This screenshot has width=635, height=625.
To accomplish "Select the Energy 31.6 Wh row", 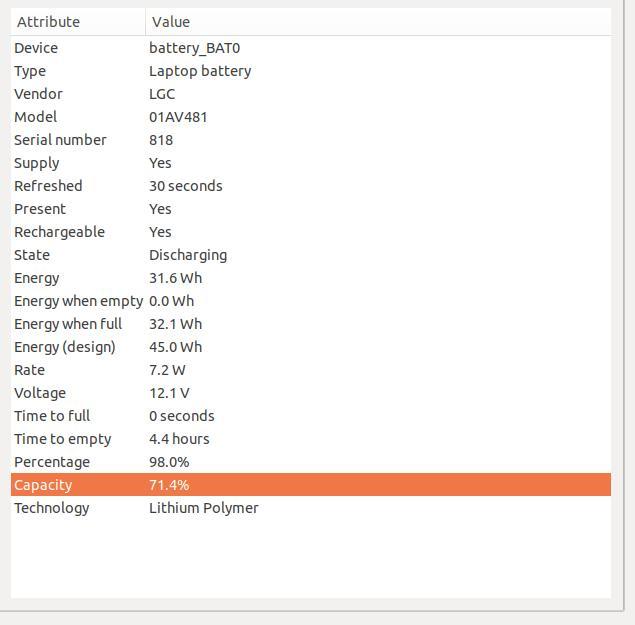I will pos(311,278).
